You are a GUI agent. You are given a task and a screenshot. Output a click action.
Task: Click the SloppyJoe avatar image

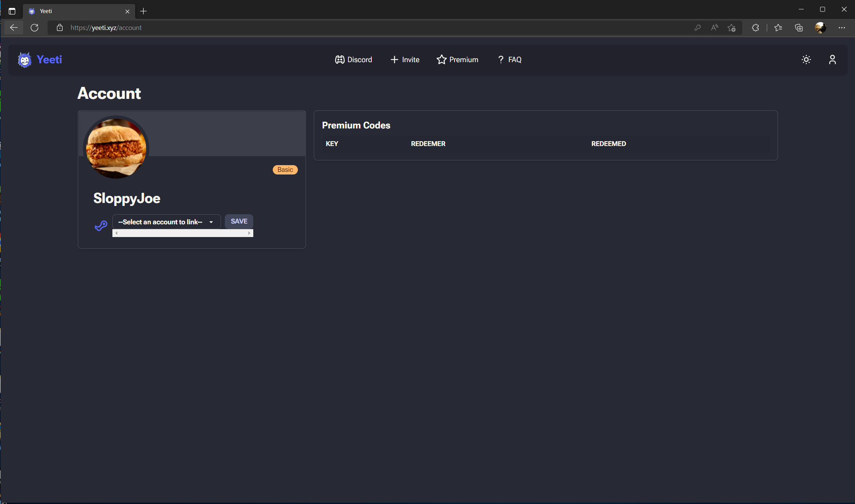coord(116,148)
